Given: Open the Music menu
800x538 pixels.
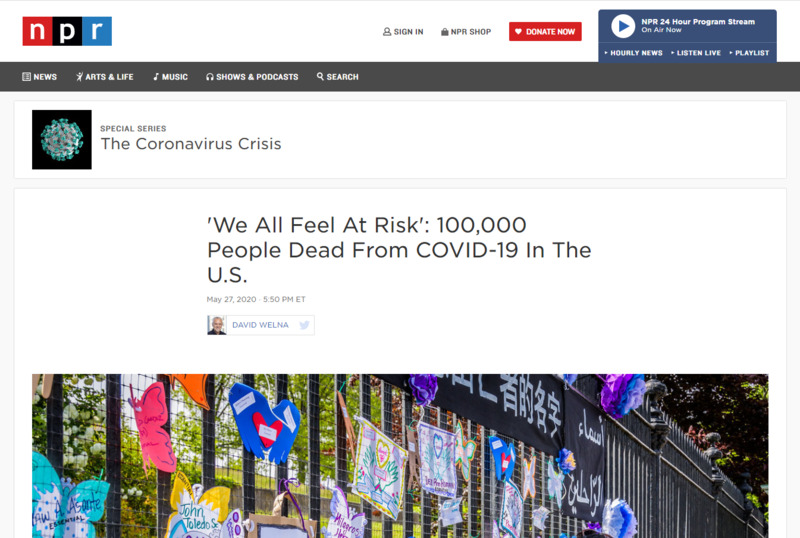Looking at the screenshot, I should [170, 77].
